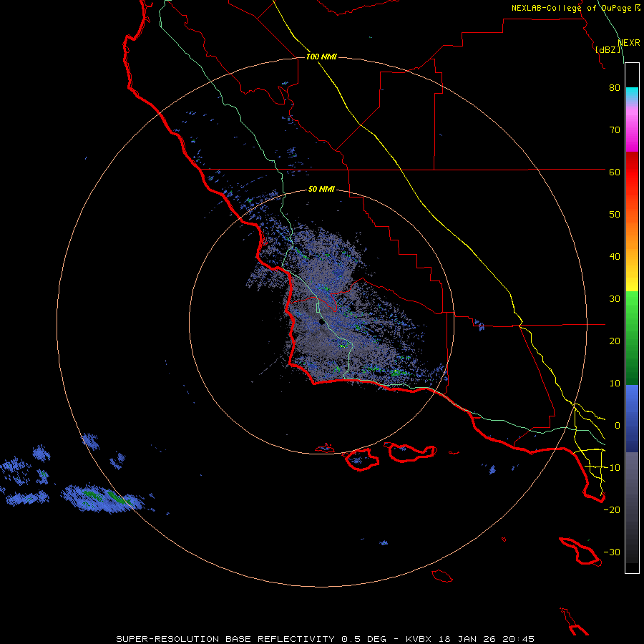Click the -20 value on the dBZ scale
644x644 pixels.
point(612,510)
